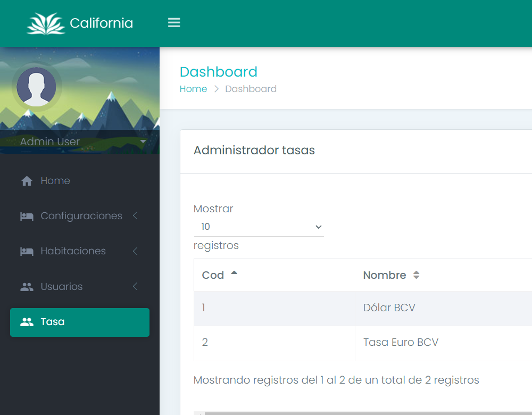This screenshot has height=415, width=532.
Task: Open the Usuarios menu item
Action: coord(80,286)
